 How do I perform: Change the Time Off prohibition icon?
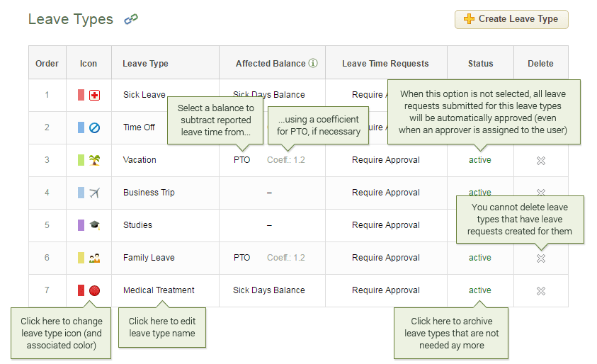click(94, 127)
